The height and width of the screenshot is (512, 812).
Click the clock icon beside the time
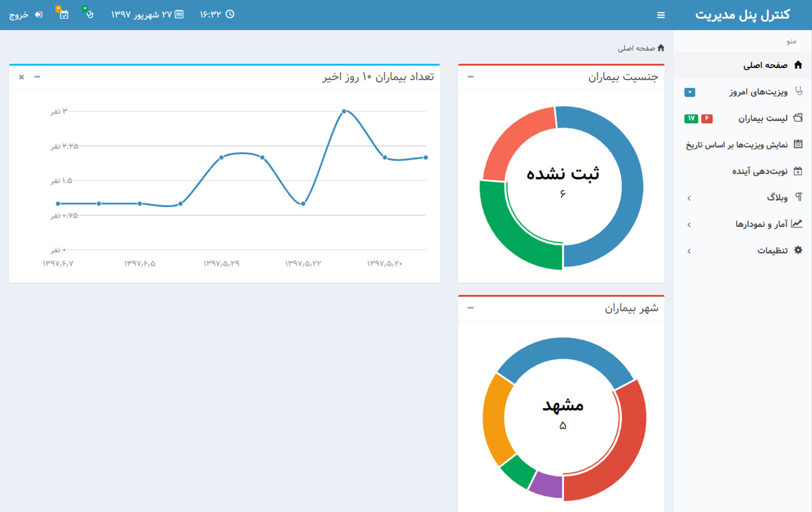click(x=230, y=14)
